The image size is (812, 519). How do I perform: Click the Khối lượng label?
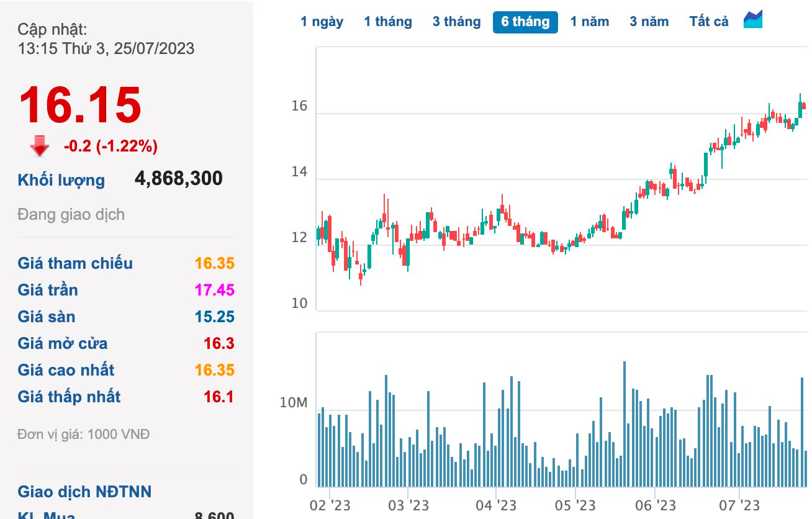pyautogui.click(x=61, y=181)
